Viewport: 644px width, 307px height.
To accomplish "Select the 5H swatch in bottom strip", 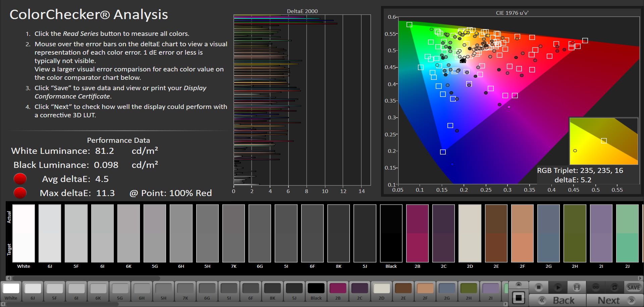I will (x=164, y=291).
